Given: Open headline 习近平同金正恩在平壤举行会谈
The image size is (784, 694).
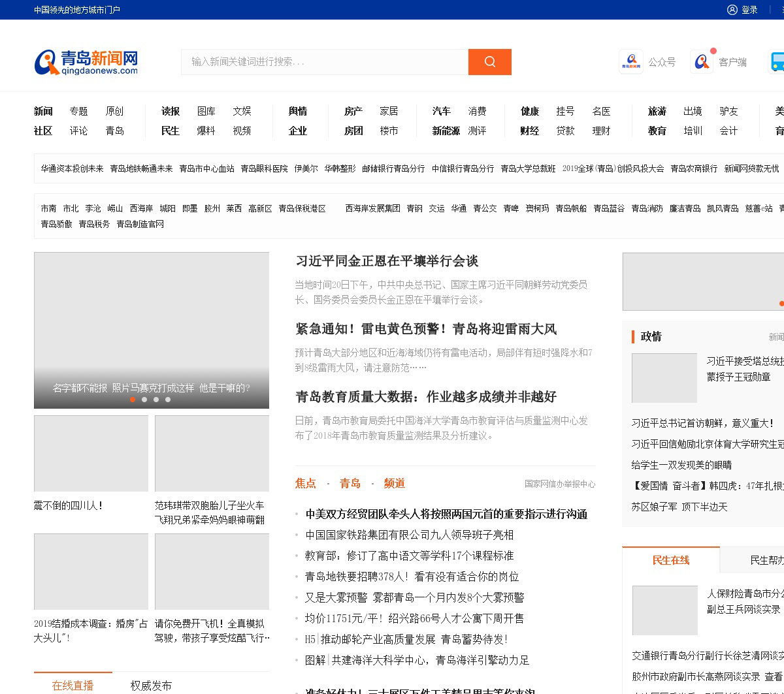Looking at the screenshot, I should point(387,261).
